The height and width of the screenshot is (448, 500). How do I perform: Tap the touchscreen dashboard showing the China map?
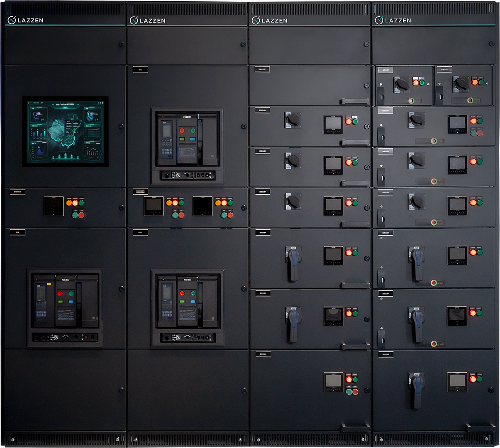point(66,131)
